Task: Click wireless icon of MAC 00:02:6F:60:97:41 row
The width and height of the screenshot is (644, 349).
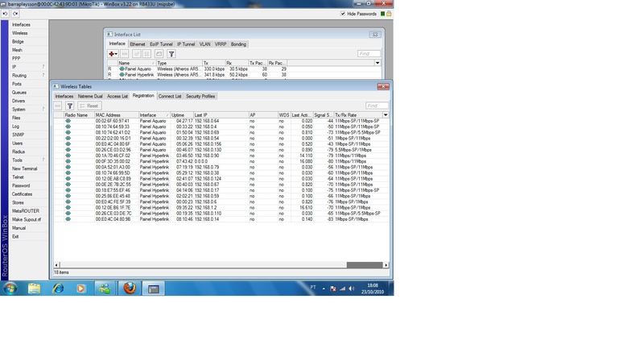Action: coord(68,121)
